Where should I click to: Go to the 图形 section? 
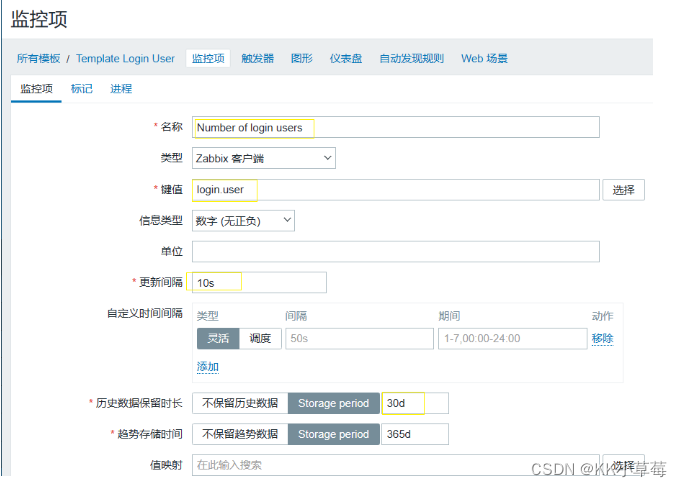(x=302, y=58)
